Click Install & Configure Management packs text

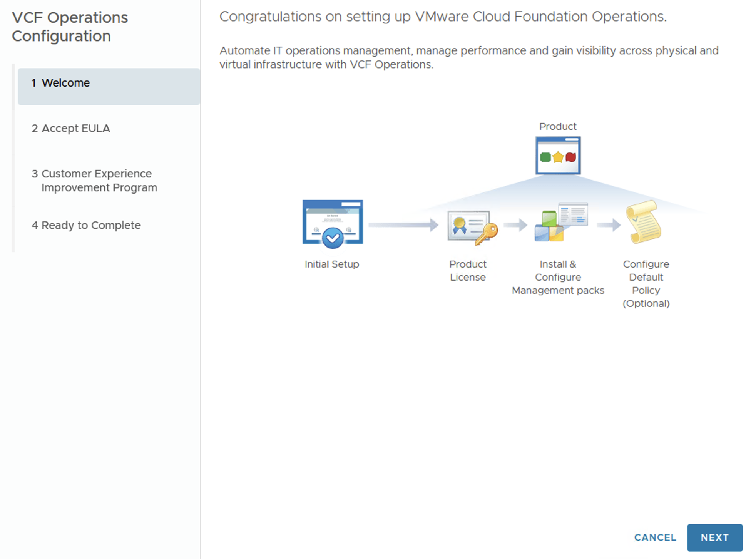point(558,277)
